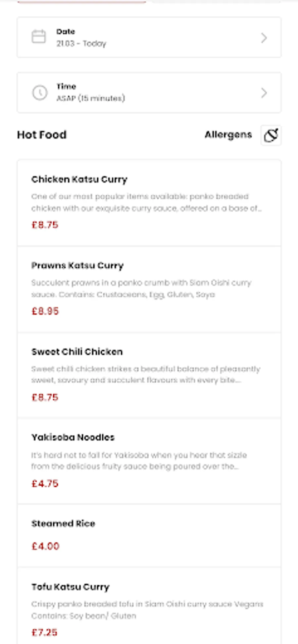Select the Steamed Rice item
The height and width of the screenshot is (644, 298).
[63, 524]
